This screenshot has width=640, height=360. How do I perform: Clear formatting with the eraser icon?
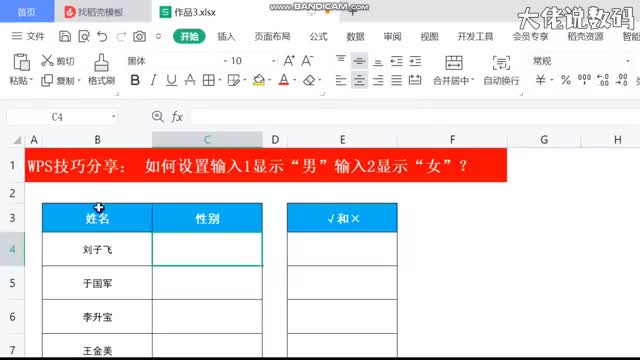click(309, 80)
